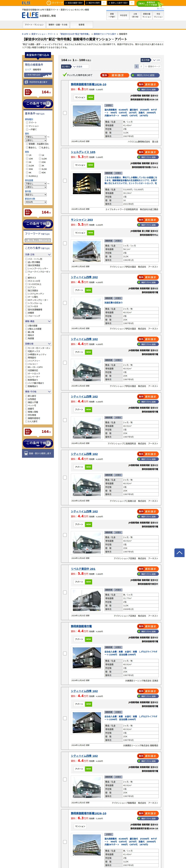
Task: Click the bulk 検討リストに追加 plus button
Action: [x=145, y=75]
